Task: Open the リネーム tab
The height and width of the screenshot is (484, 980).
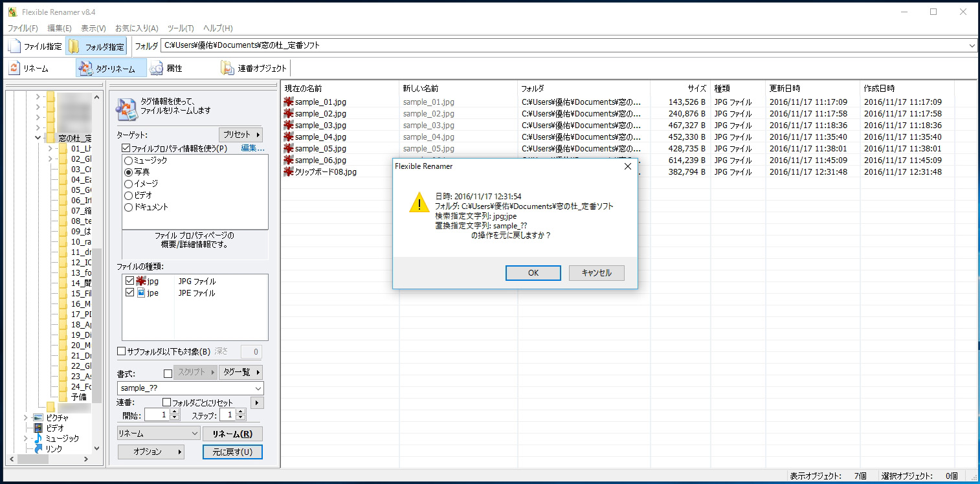Action: (x=29, y=68)
